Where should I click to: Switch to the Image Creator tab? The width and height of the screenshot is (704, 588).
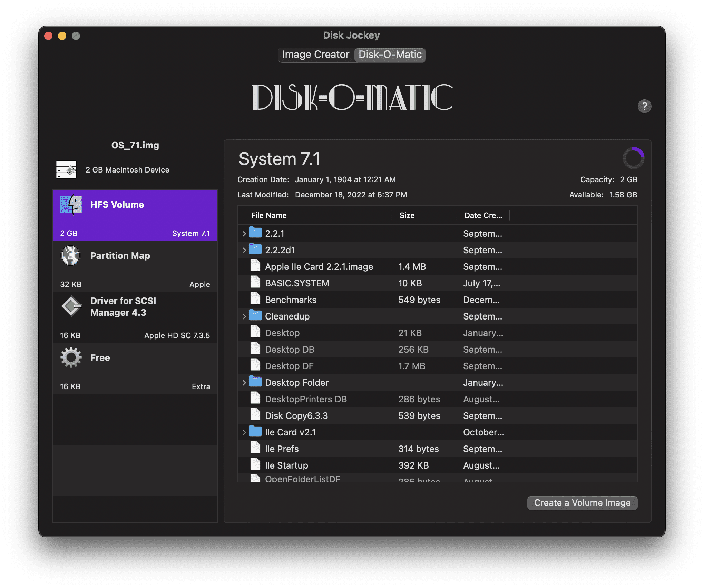pyautogui.click(x=316, y=55)
